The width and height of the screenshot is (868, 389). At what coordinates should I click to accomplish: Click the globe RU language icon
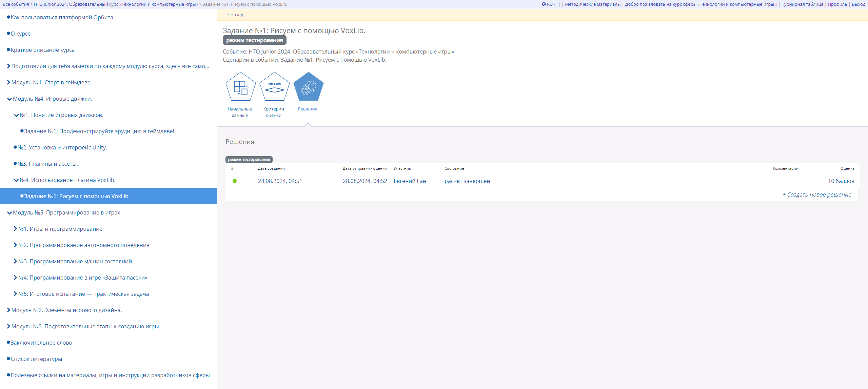point(544,4)
